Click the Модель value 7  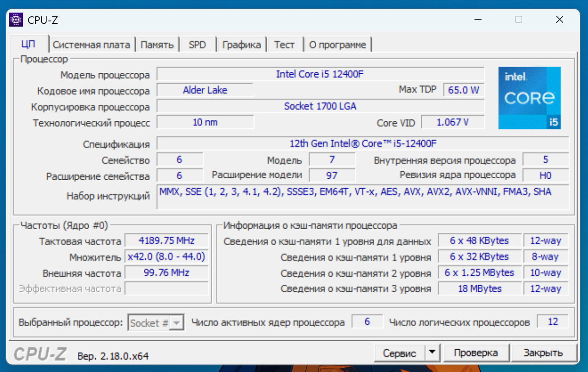(x=332, y=160)
